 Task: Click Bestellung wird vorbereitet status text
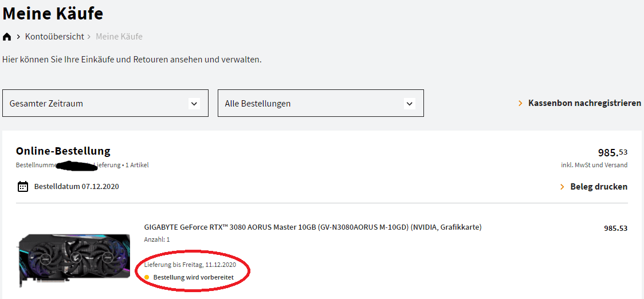tap(194, 278)
